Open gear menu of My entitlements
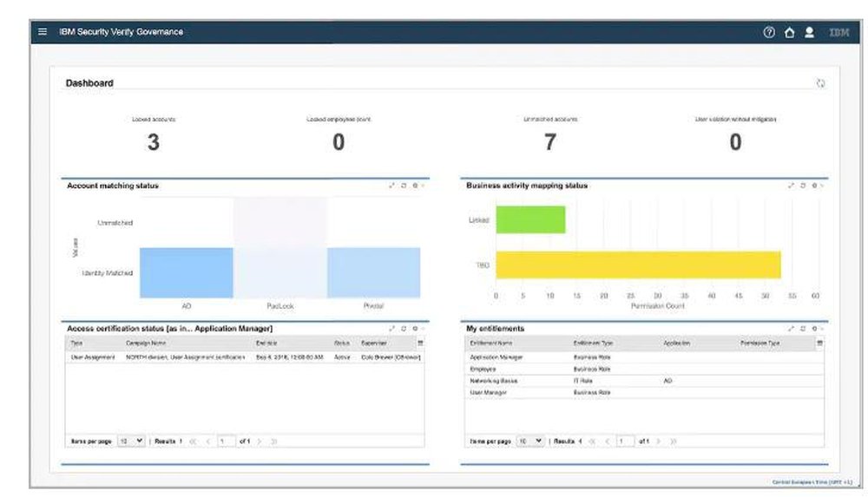The width and height of the screenshot is (868, 497). click(x=815, y=328)
